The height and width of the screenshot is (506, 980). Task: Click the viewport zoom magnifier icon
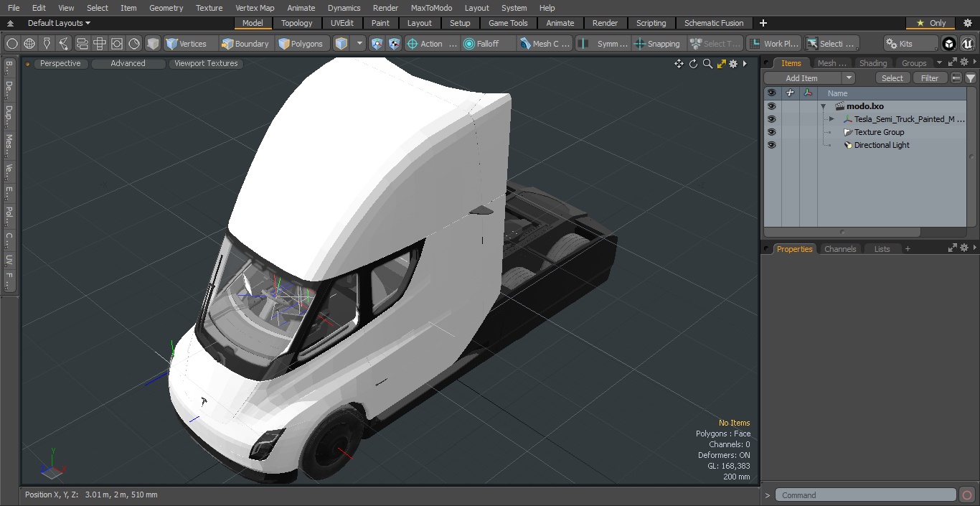coord(707,64)
